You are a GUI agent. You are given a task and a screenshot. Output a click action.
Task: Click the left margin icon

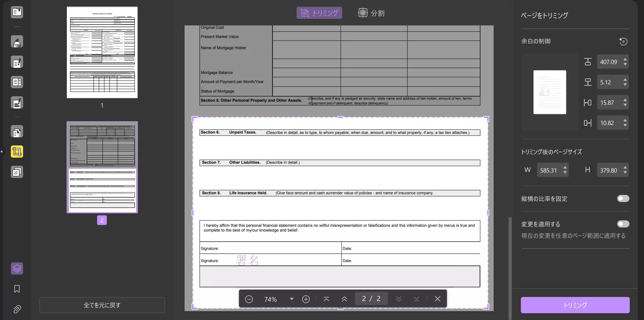click(x=588, y=103)
